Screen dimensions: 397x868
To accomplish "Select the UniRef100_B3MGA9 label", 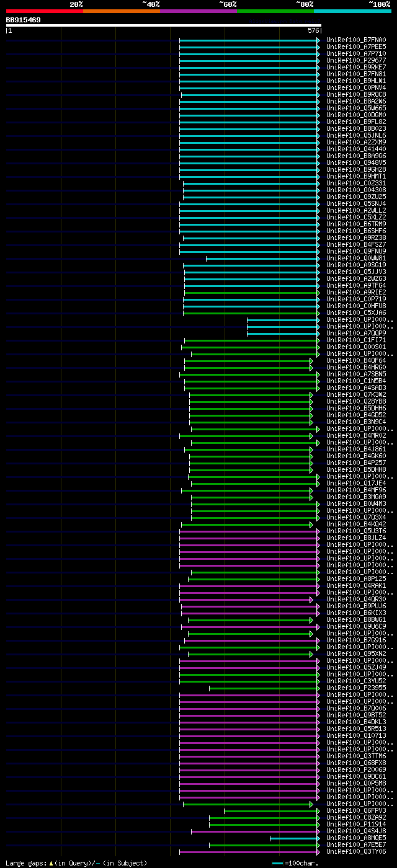I will pyautogui.click(x=356, y=497).
